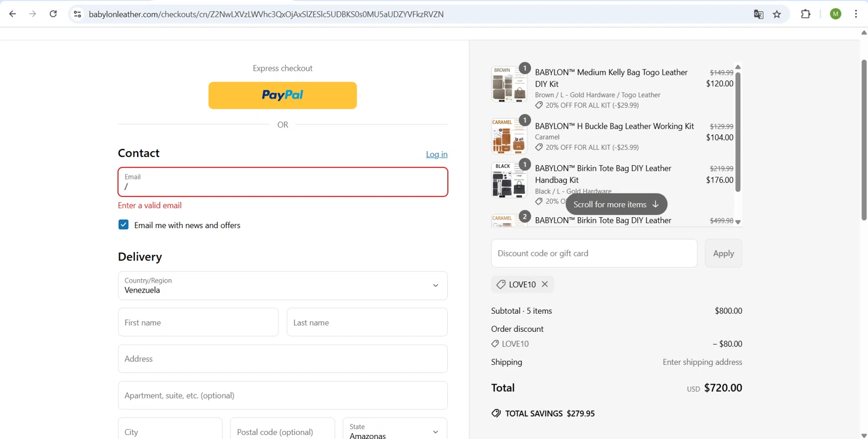The height and width of the screenshot is (439, 868).
Task: Pay with PayPal express checkout
Action: pyautogui.click(x=282, y=95)
